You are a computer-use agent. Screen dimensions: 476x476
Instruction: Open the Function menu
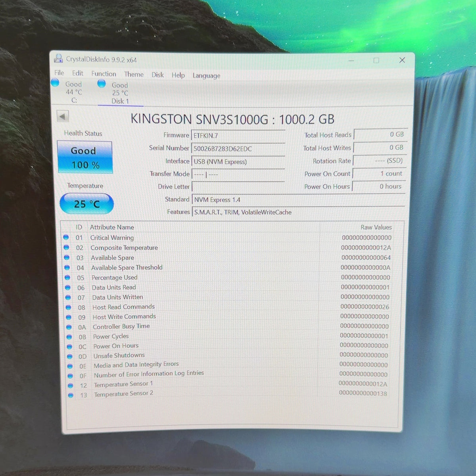tap(104, 74)
